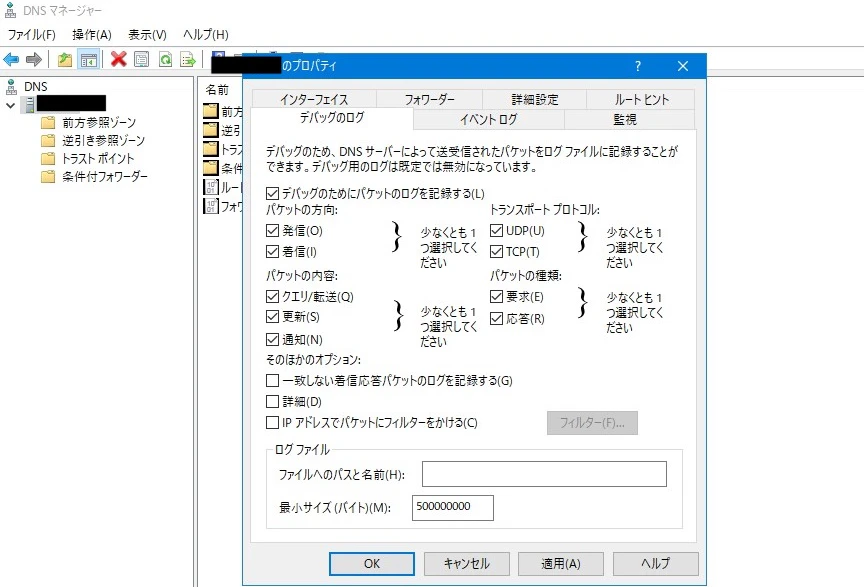Click the フォワーダー file icon in 名前 list

210,206
